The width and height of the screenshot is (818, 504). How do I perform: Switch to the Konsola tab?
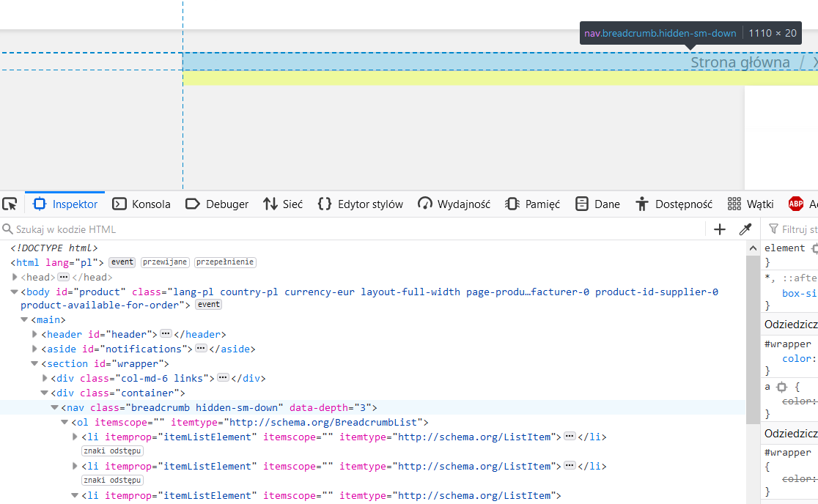click(x=141, y=204)
